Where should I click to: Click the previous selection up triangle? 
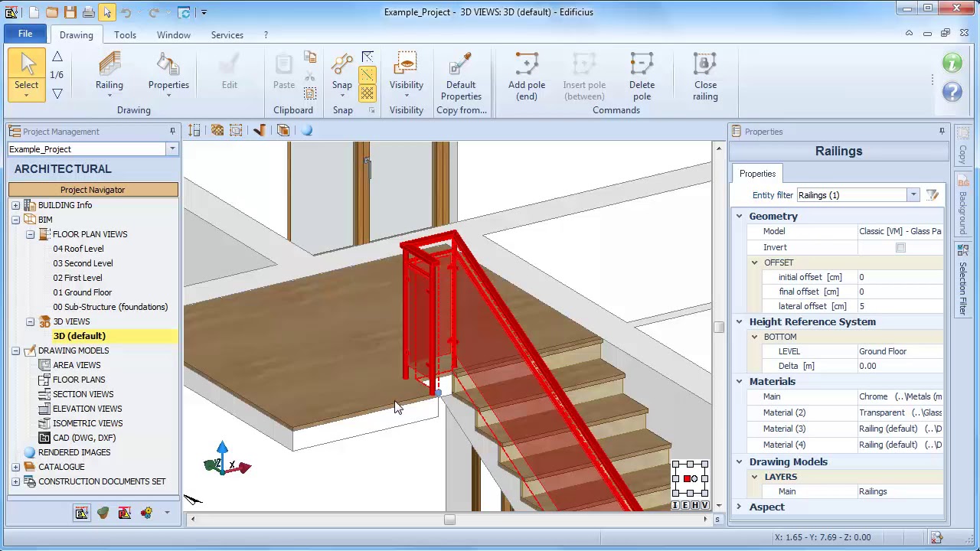[57, 57]
